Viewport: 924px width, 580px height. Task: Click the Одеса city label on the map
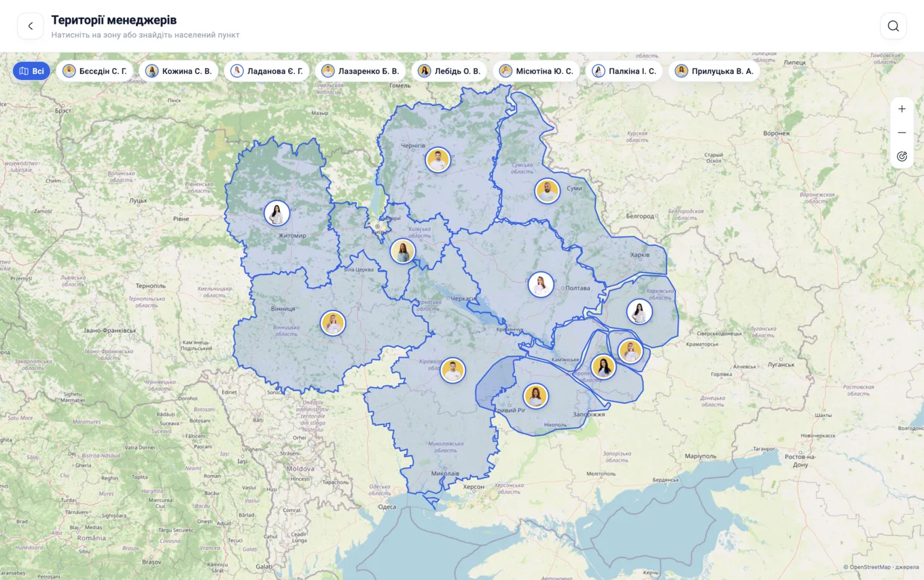[387, 507]
